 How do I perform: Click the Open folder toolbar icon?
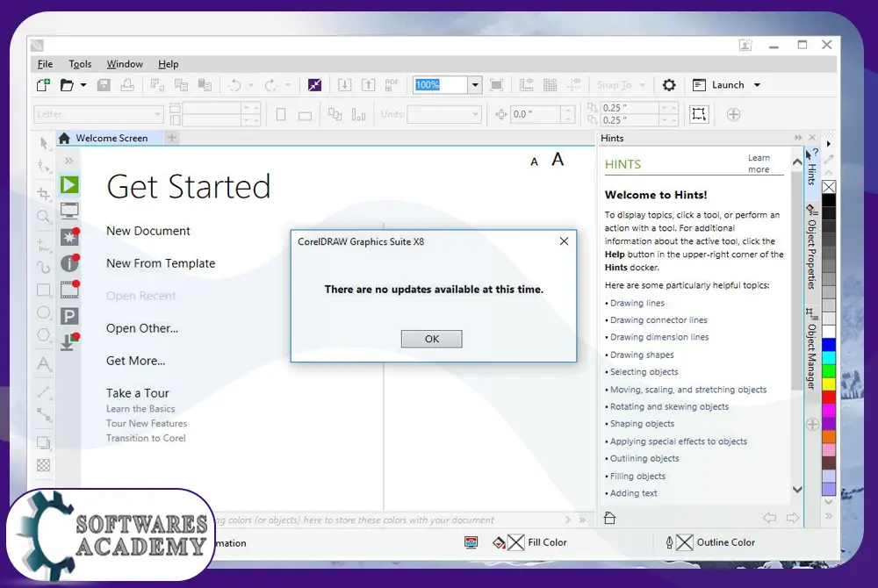click(68, 85)
